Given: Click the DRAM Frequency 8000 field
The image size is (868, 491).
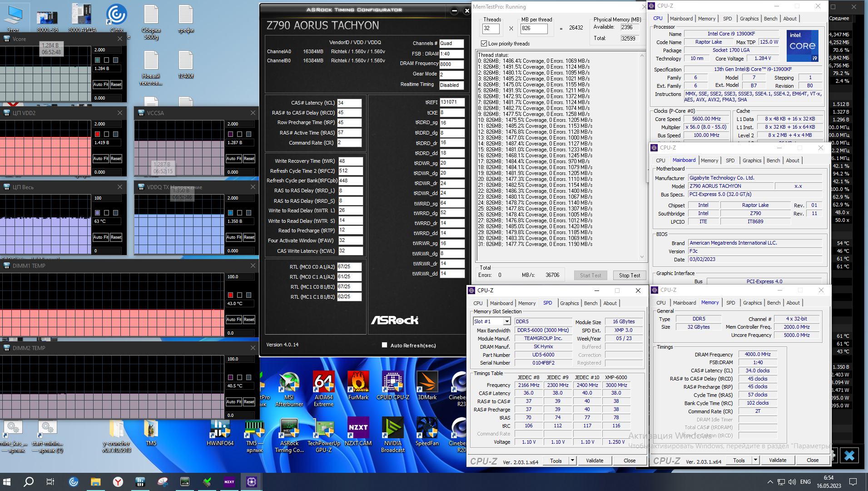Looking at the screenshot, I should (451, 64).
